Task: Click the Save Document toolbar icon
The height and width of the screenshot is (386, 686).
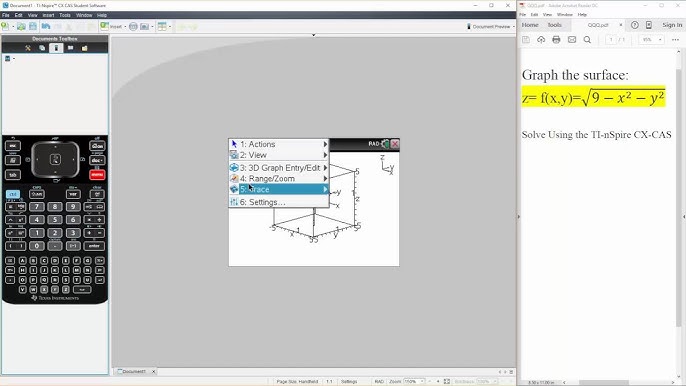Action: (33, 26)
